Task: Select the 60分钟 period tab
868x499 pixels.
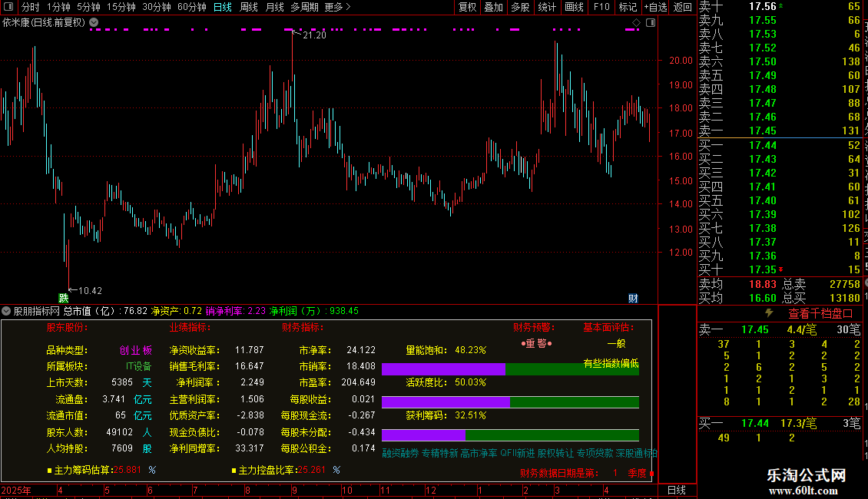Action: (192, 7)
